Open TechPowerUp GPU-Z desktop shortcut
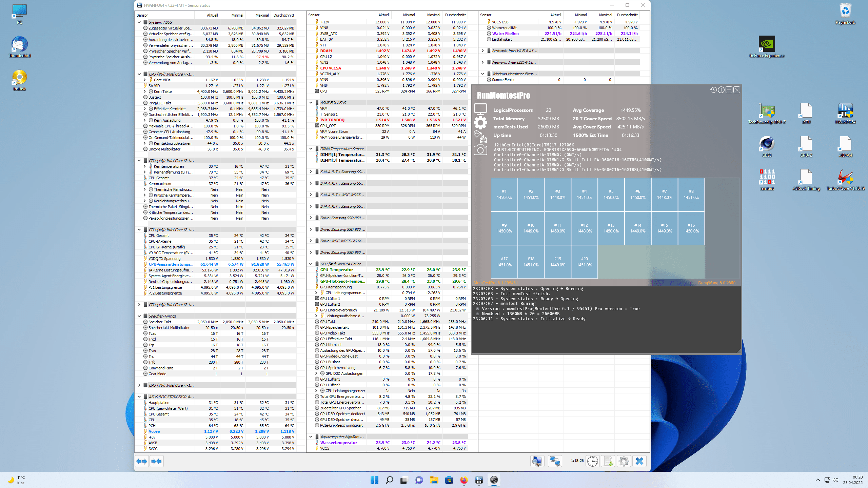 coord(767,114)
